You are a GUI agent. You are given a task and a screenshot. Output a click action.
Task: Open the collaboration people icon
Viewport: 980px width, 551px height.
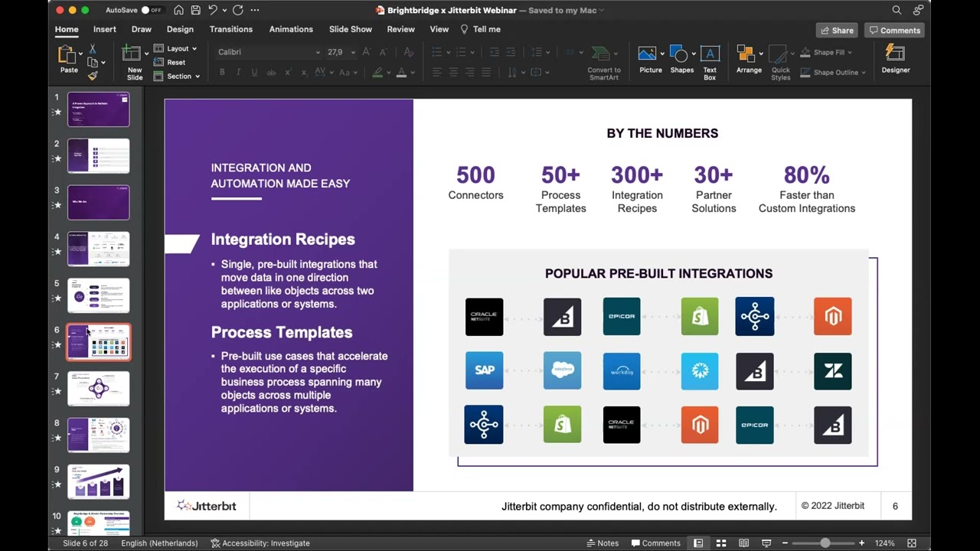(918, 10)
